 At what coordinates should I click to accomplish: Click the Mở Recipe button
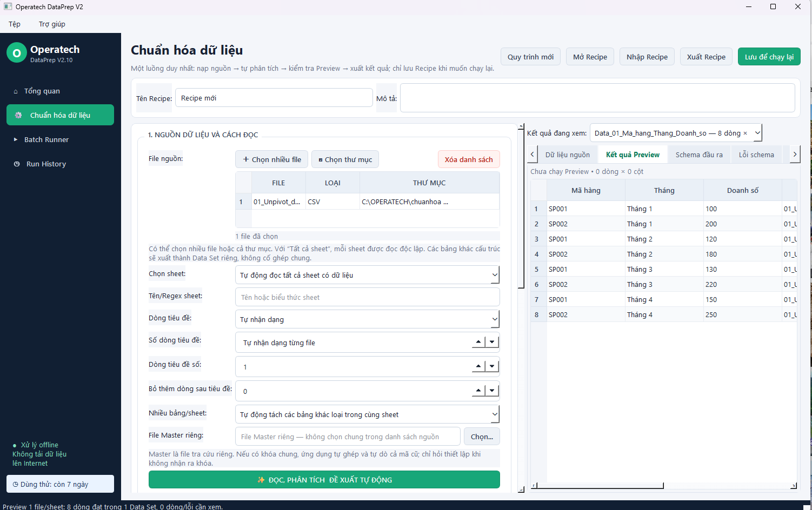click(x=590, y=57)
